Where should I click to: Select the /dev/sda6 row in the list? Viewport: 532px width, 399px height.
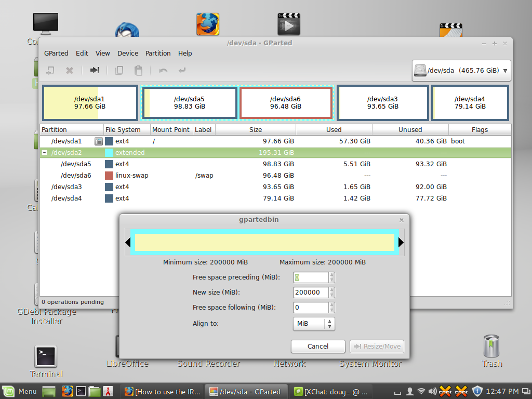click(x=275, y=176)
